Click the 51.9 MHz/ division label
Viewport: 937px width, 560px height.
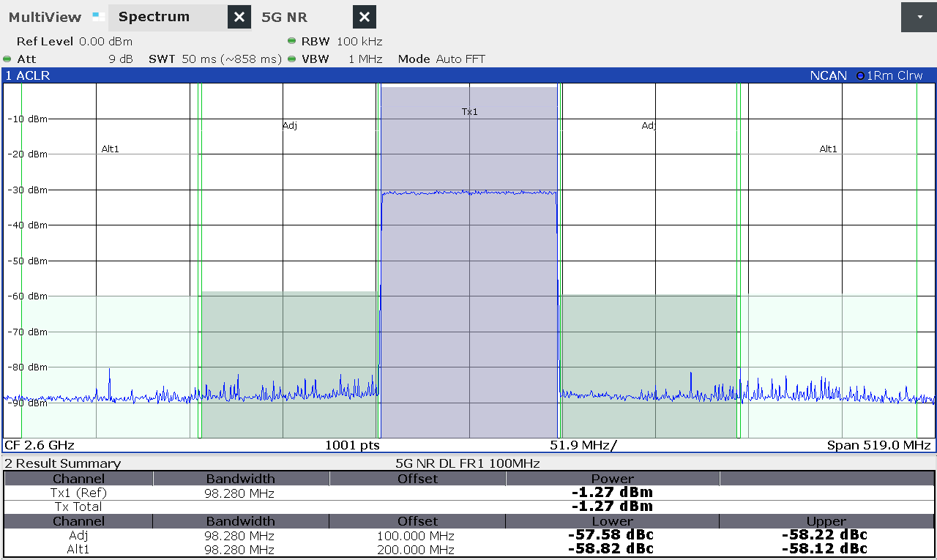[583, 445]
